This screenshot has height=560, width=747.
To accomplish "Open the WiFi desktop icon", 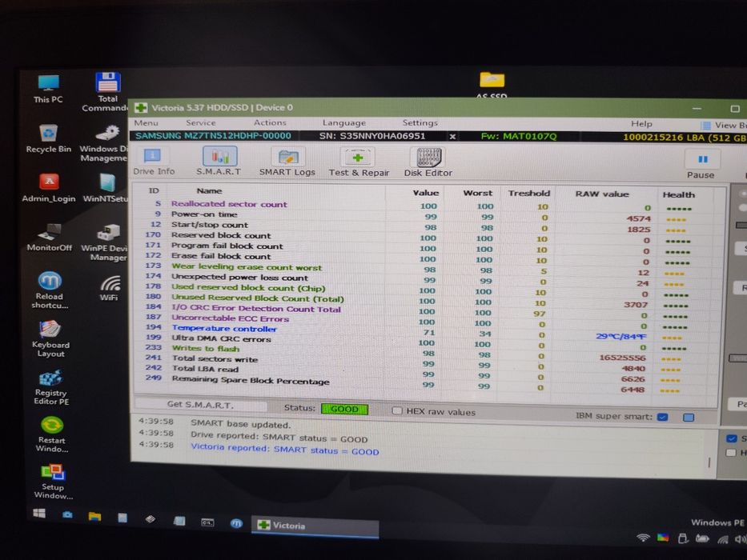I will [x=109, y=288].
